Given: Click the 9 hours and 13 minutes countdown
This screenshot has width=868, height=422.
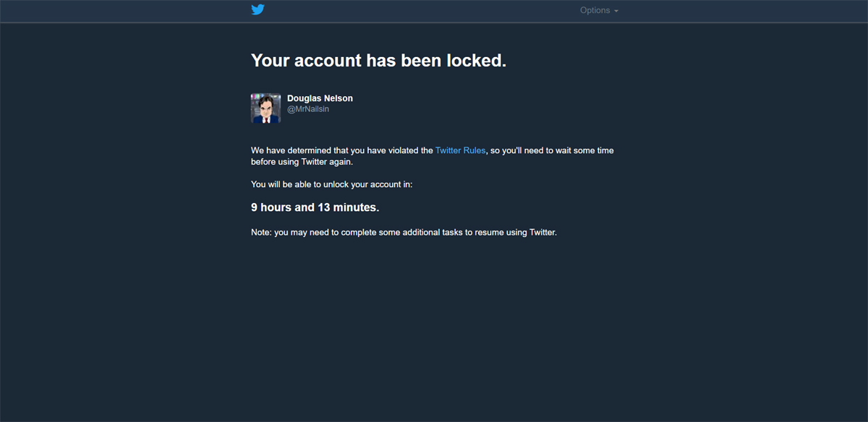Looking at the screenshot, I should coord(315,207).
